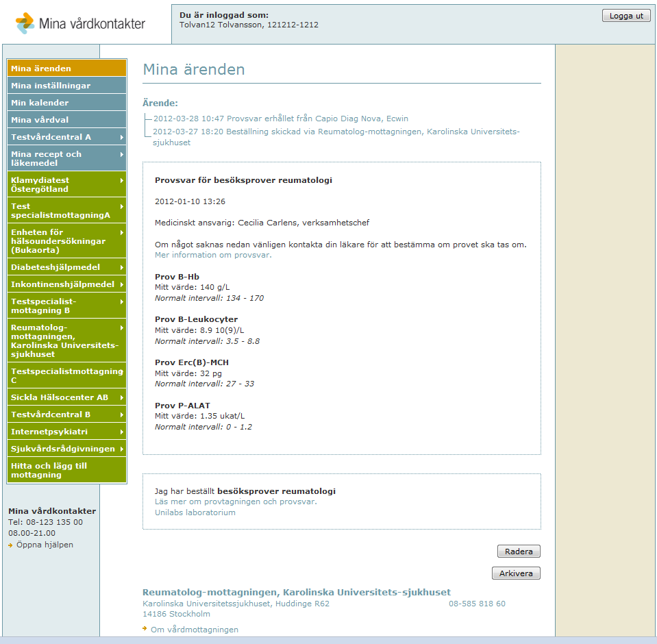657x644 pixels.
Task: Open the Unilabs laboratorium link
Action: pos(195,512)
